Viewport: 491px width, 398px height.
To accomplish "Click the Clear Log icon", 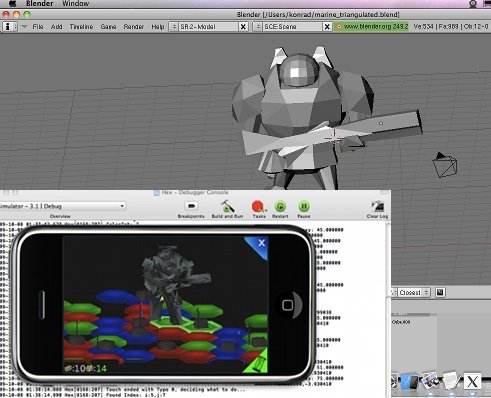I will tap(377, 206).
